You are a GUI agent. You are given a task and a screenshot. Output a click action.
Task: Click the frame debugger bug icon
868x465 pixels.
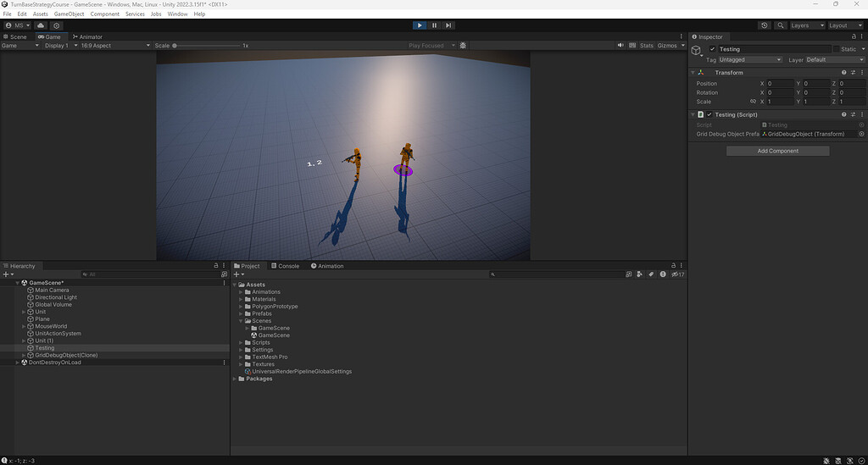tap(464, 46)
